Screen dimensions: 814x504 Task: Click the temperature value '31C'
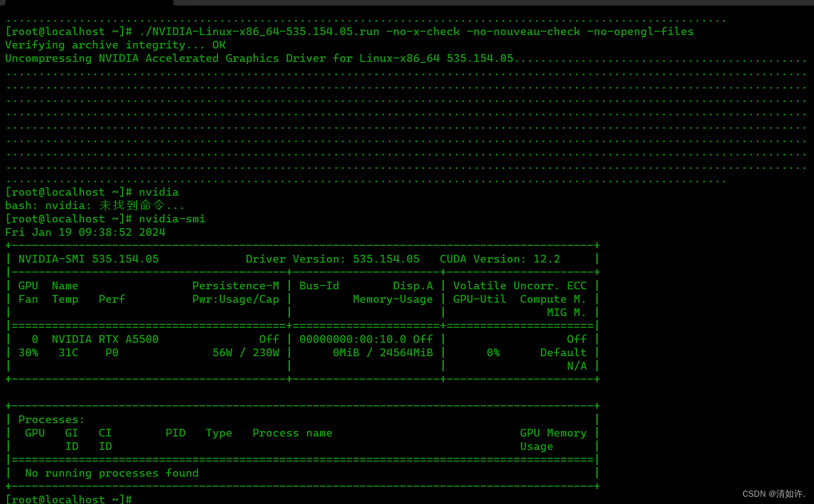pyautogui.click(x=69, y=353)
